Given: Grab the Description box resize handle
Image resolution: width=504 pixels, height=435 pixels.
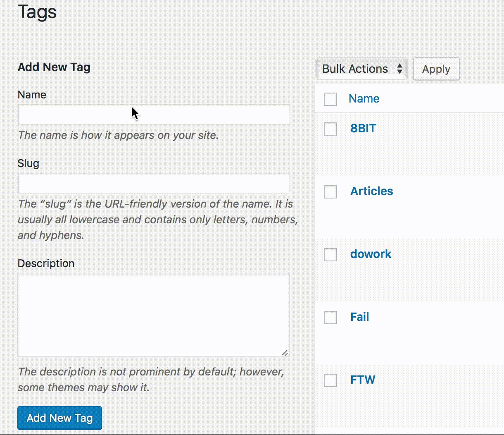Looking at the screenshot, I should click(x=285, y=353).
